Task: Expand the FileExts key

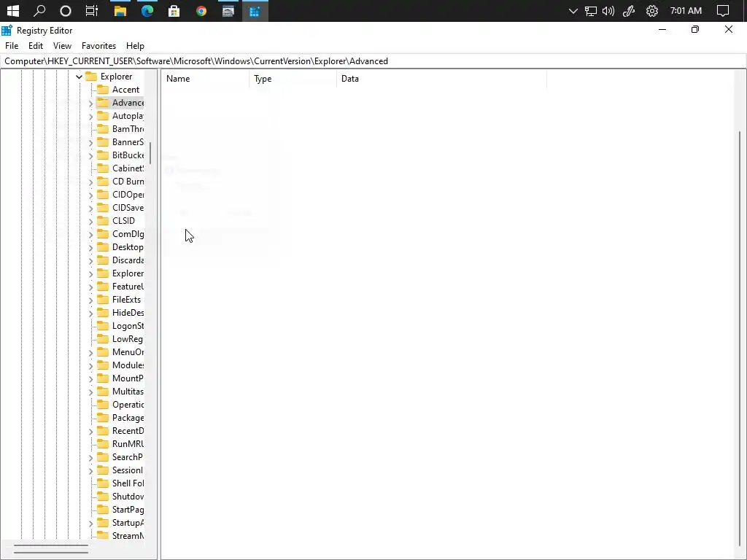Action: point(90,300)
